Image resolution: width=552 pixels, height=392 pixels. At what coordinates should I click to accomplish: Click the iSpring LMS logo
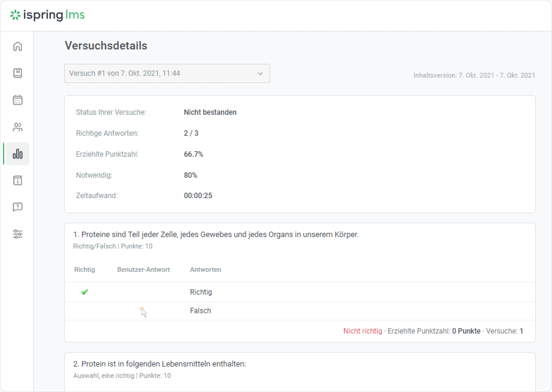click(x=47, y=15)
